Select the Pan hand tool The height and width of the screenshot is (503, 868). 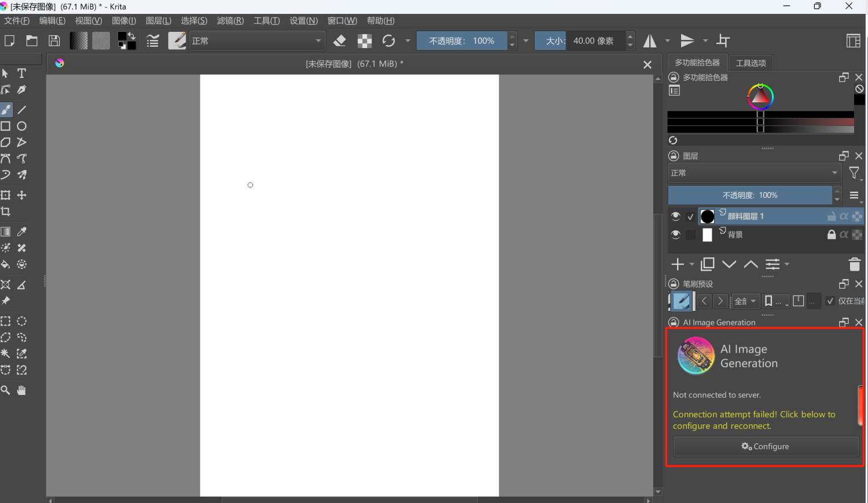click(x=22, y=390)
